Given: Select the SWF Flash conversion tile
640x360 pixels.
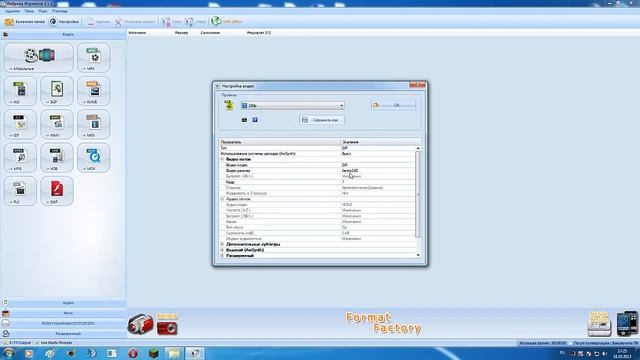Looking at the screenshot, I should coord(57,191).
